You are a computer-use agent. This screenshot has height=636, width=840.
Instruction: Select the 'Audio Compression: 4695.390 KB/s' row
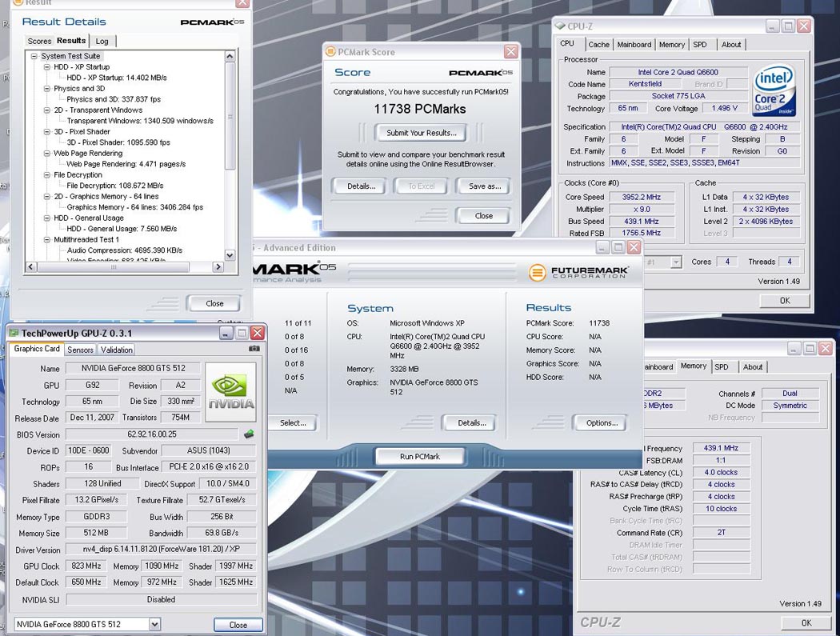coord(125,250)
